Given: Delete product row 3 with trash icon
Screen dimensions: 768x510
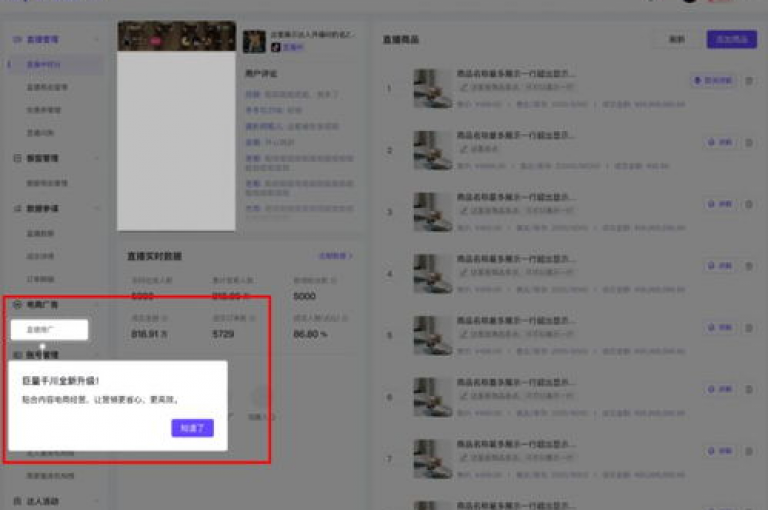Looking at the screenshot, I should 749,204.
